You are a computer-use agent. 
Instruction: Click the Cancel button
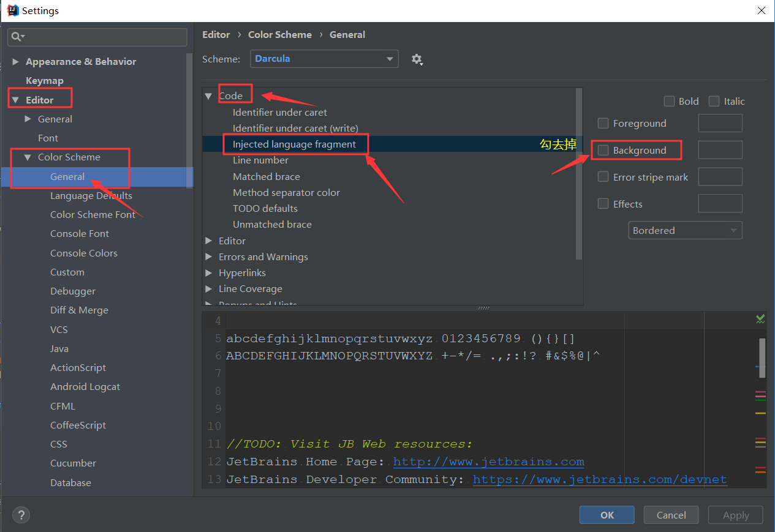point(671,515)
